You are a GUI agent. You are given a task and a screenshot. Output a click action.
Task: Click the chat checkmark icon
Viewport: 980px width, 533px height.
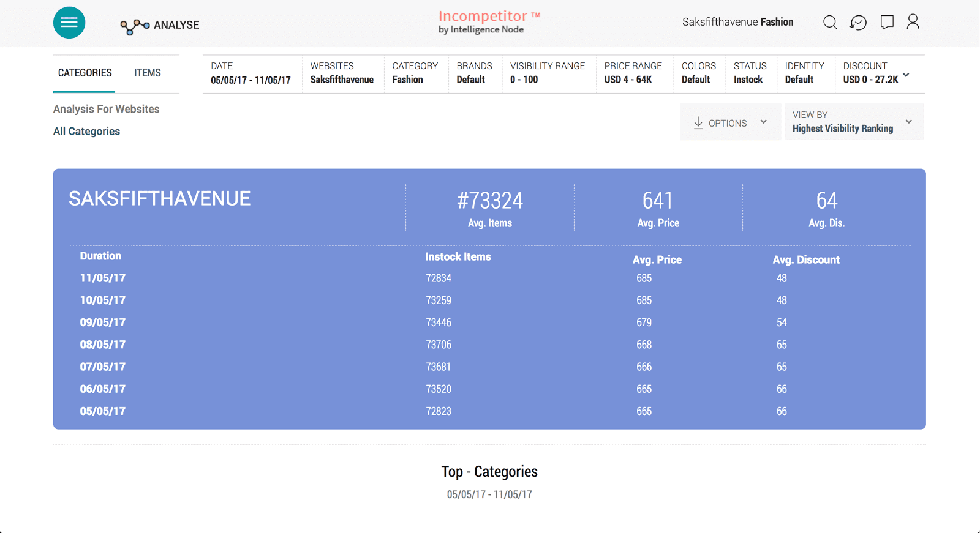pos(858,23)
